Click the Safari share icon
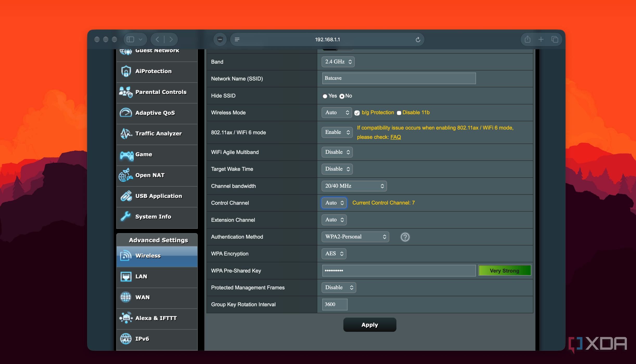Image resolution: width=636 pixels, height=364 pixels. pyautogui.click(x=527, y=39)
